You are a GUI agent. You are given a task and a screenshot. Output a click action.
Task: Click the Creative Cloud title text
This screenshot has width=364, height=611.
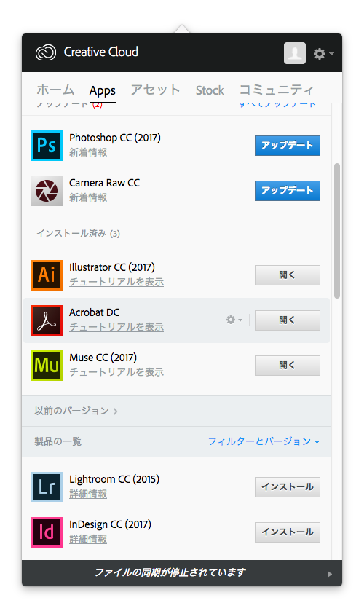(x=101, y=52)
